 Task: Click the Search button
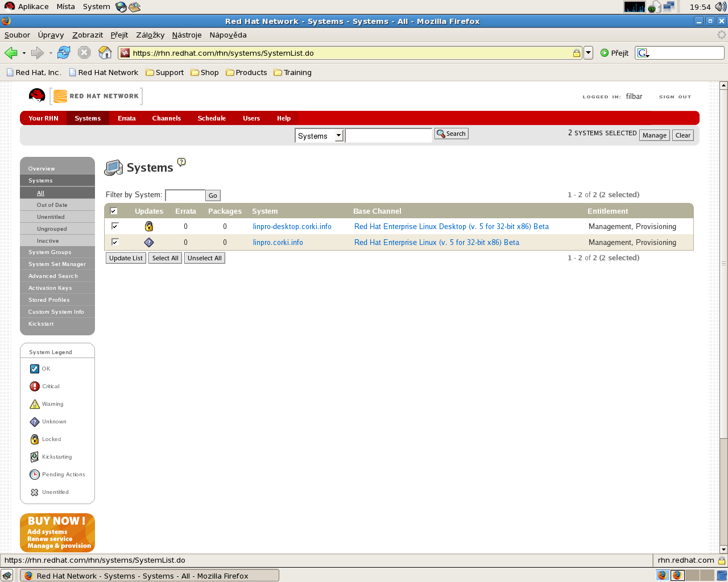click(452, 134)
